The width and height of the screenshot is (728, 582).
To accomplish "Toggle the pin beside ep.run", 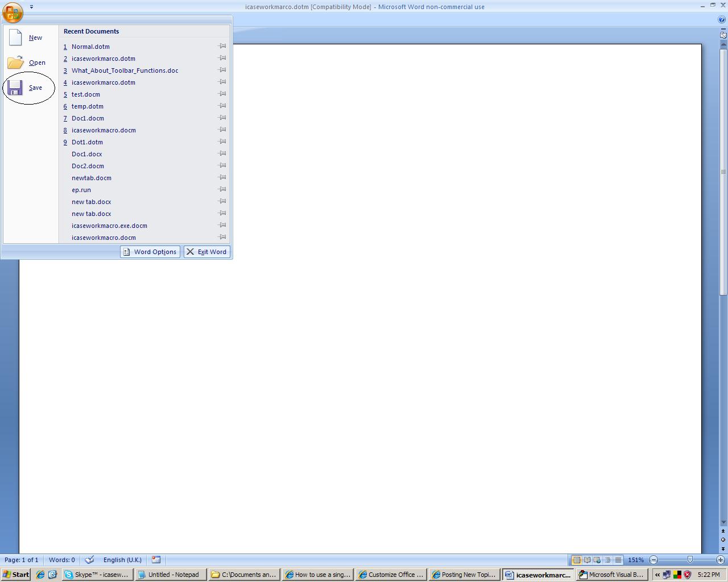I will [x=222, y=189].
